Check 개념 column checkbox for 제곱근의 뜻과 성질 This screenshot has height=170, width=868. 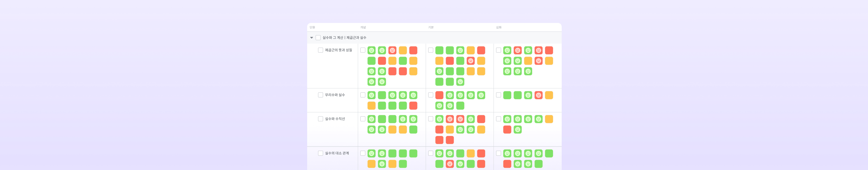[363, 50]
